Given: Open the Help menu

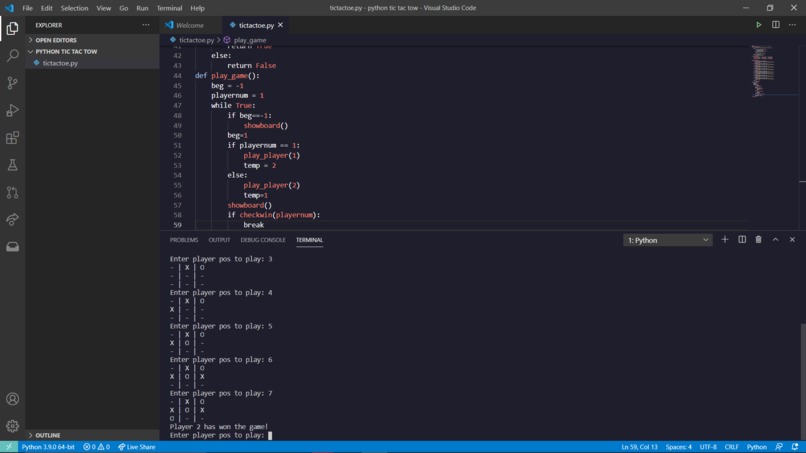Looking at the screenshot, I should pyautogui.click(x=197, y=8).
